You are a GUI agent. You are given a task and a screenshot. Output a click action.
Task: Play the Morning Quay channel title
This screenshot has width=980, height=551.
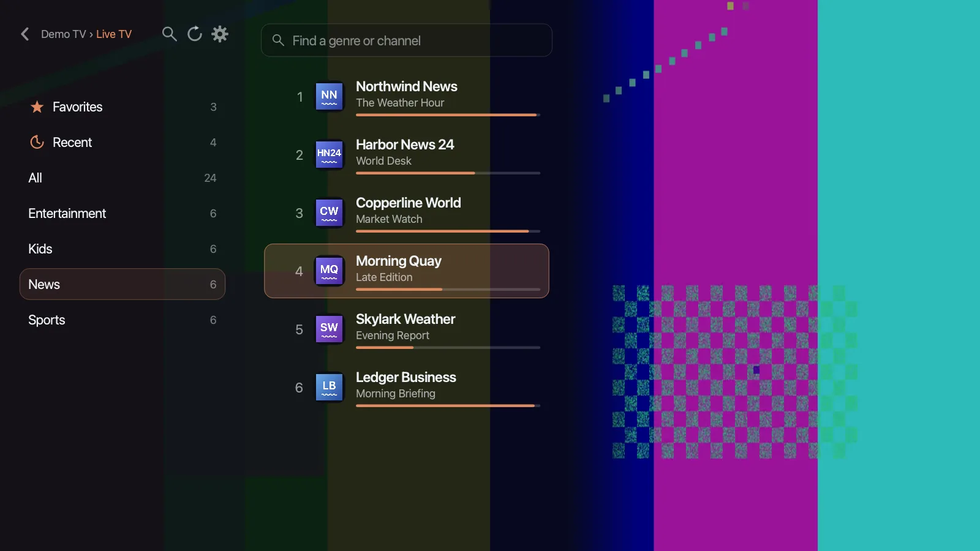point(399,261)
